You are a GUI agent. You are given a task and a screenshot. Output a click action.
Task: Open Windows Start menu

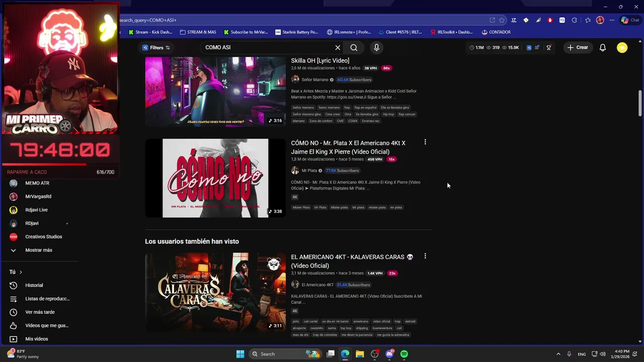point(240,354)
